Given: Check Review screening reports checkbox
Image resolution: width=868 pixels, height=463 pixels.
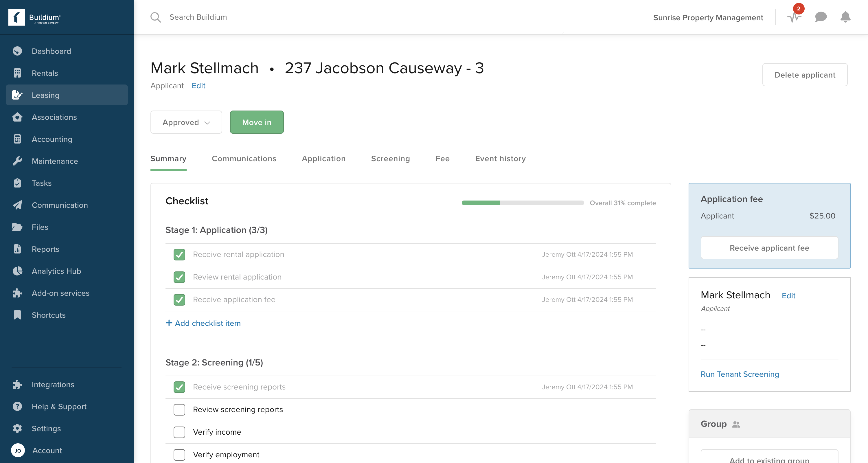Looking at the screenshot, I should click(x=179, y=409).
